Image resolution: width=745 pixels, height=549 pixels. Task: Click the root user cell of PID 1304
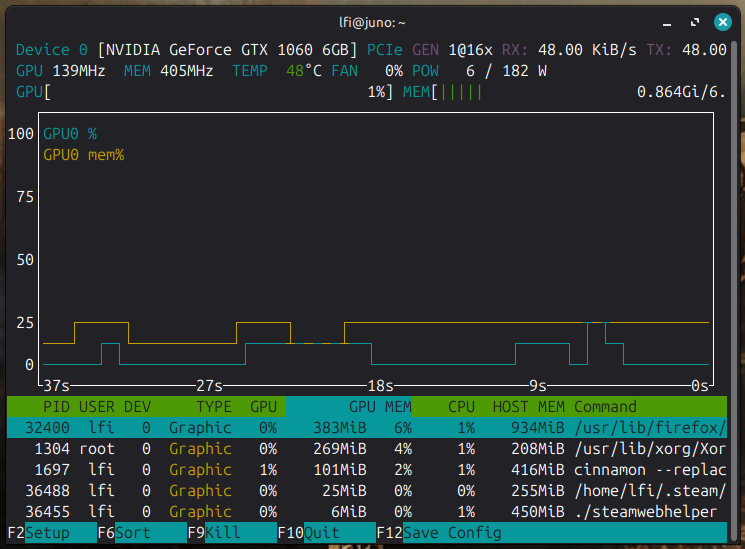(96, 448)
